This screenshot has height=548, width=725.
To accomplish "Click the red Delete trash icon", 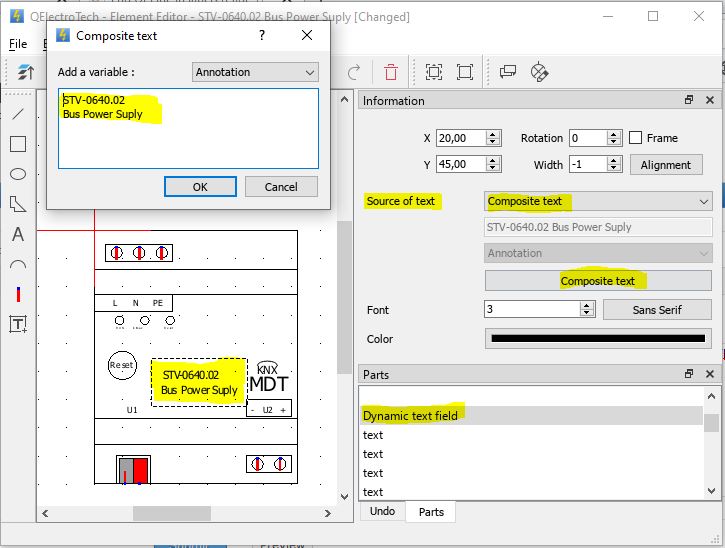I will pos(391,72).
